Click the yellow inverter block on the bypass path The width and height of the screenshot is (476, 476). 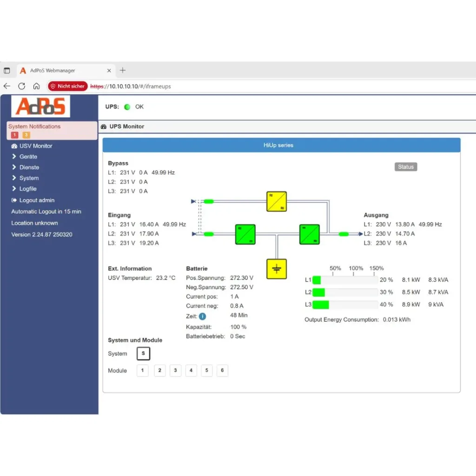[x=276, y=201]
